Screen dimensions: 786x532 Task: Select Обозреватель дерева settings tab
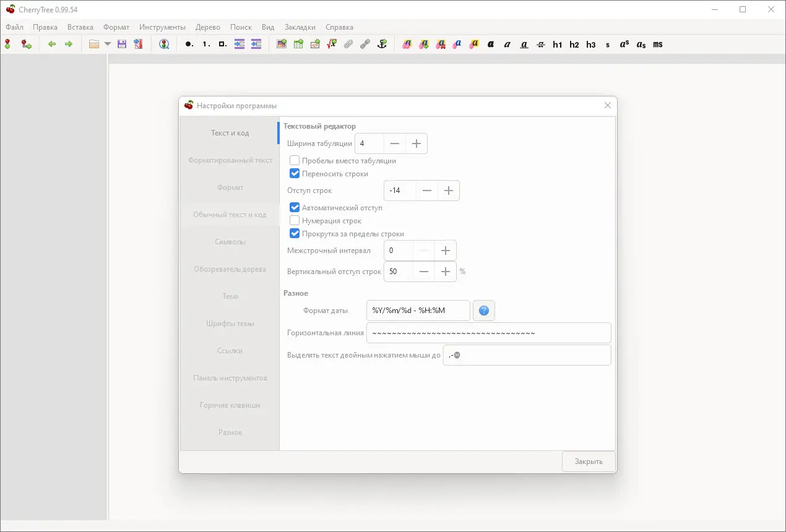click(230, 269)
